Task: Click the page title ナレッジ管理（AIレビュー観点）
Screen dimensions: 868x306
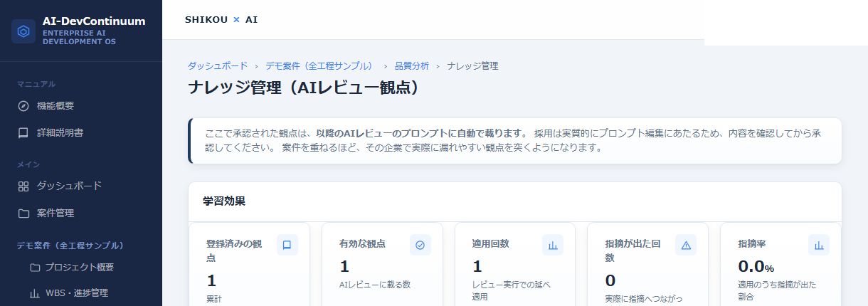Action: click(303, 88)
